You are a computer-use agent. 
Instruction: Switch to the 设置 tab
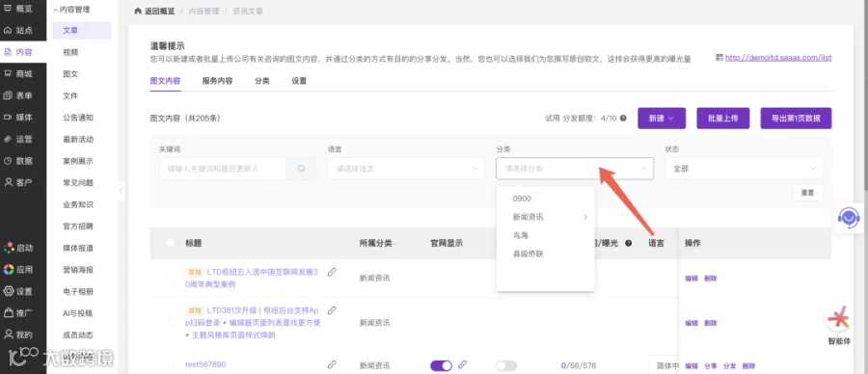click(x=299, y=81)
